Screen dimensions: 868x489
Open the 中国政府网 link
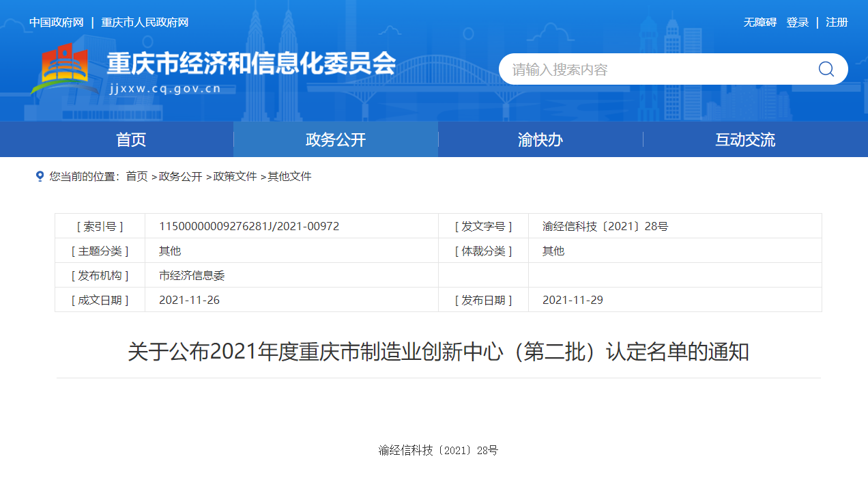[x=56, y=23]
